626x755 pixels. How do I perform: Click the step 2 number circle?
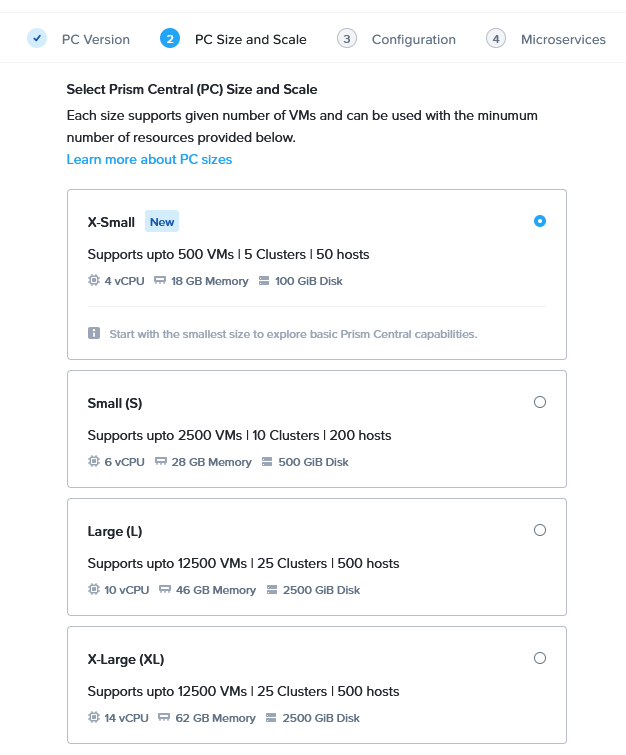pyautogui.click(x=170, y=39)
